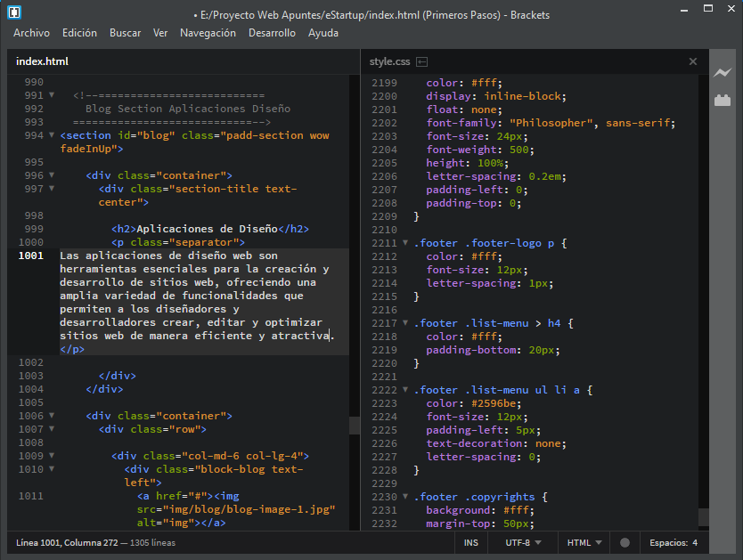Image resolution: width=743 pixels, height=560 pixels.
Task: Collapse the .footer-logo p rule at 2211
Action: (x=405, y=243)
